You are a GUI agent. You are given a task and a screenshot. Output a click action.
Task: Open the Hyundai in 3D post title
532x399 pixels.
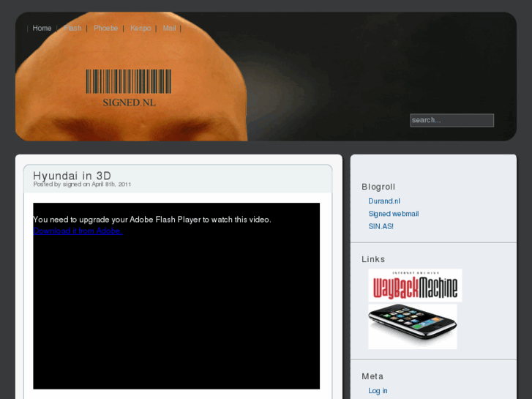tap(72, 176)
